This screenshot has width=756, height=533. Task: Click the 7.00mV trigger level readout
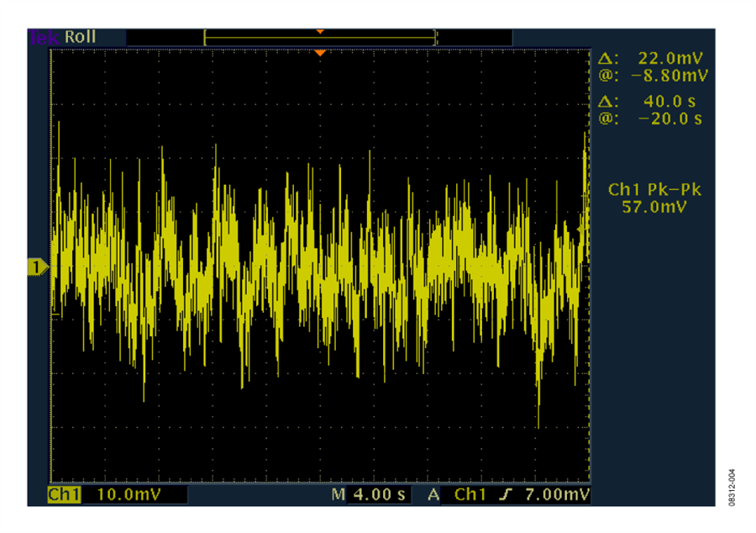pos(557,494)
